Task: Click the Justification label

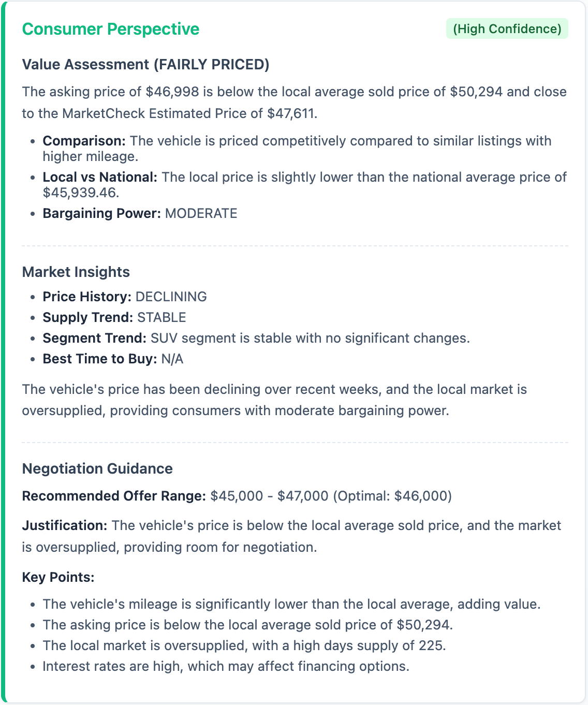Action: (x=64, y=526)
